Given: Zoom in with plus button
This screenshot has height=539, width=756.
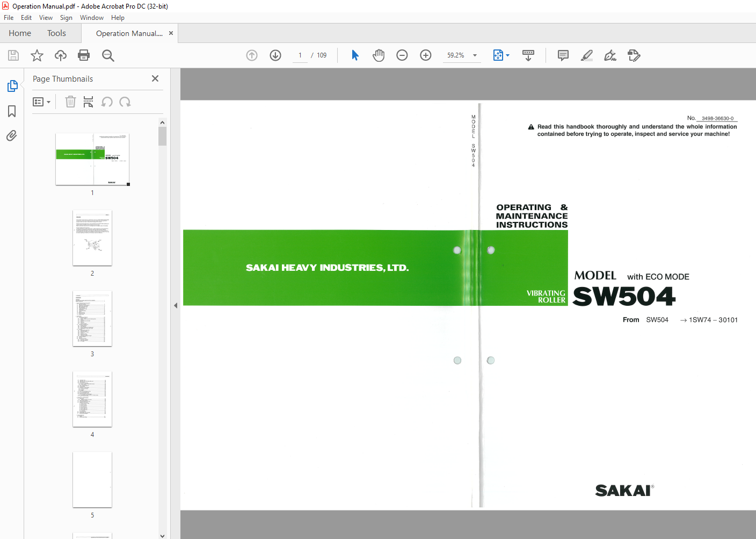Looking at the screenshot, I should [x=426, y=55].
